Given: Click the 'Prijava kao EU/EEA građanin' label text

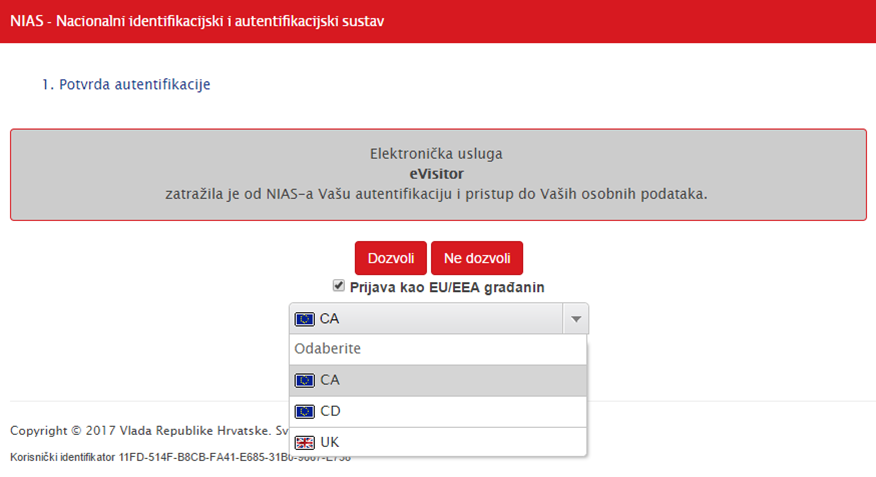Looking at the screenshot, I should point(447,287).
